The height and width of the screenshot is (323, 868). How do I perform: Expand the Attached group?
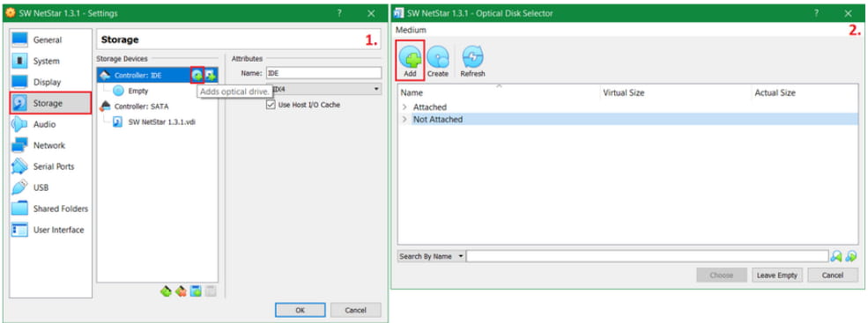(x=404, y=106)
